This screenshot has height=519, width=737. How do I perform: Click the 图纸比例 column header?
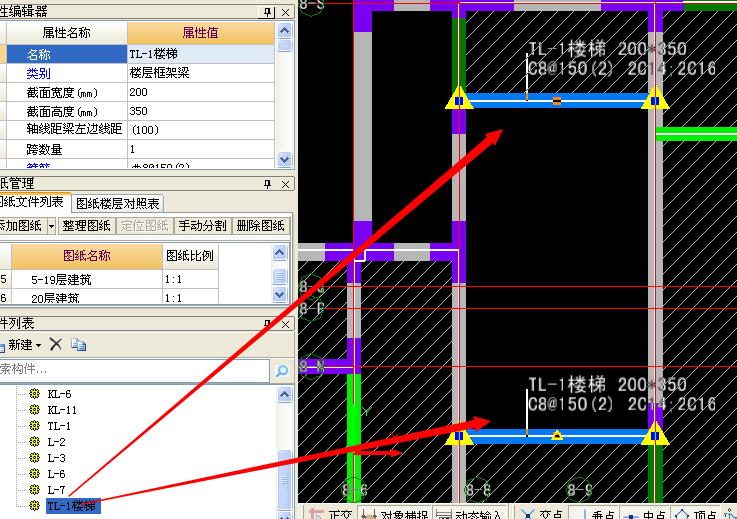190,256
